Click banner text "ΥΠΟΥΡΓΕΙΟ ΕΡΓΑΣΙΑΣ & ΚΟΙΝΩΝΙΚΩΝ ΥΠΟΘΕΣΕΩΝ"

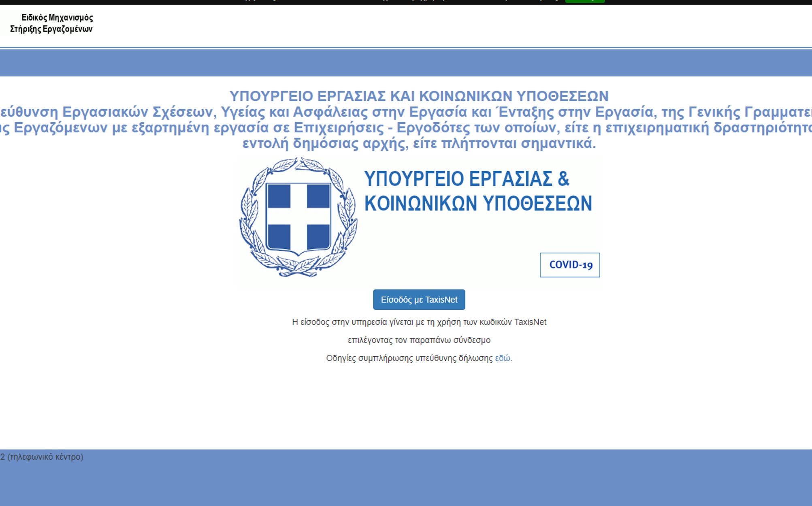(478, 191)
